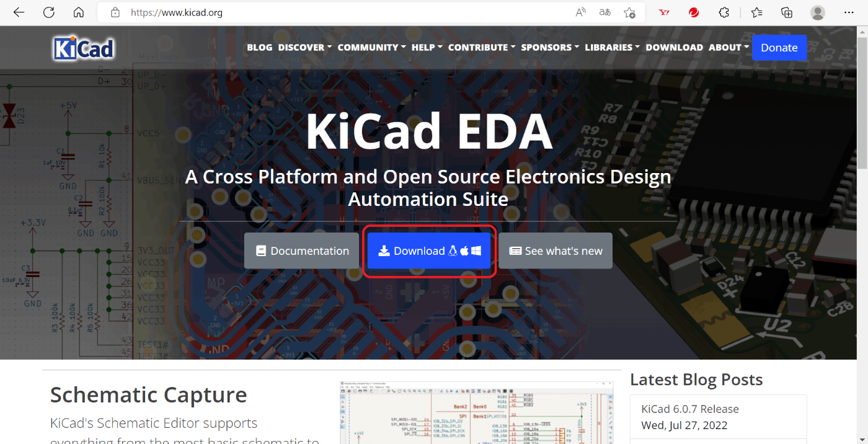The width and height of the screenshot is (868, 444).
Task: Open the Favorites list icon
Action: click(756, 12)
